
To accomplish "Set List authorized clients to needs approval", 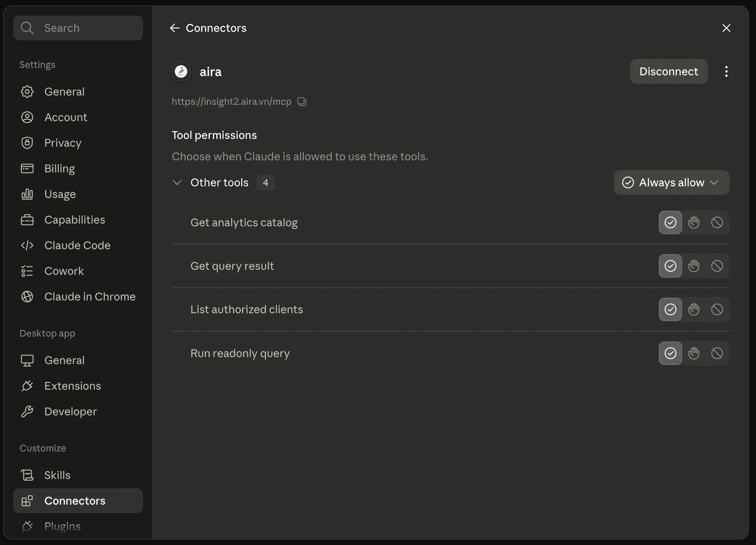I will pos(694,309).
